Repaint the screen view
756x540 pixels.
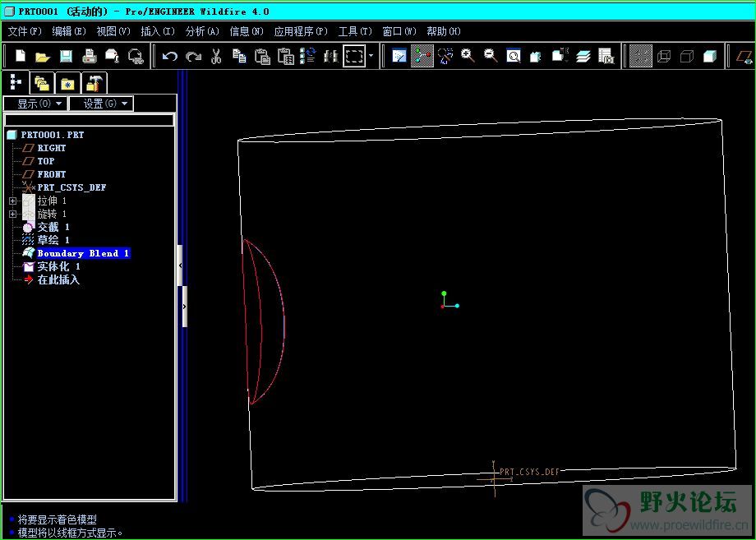pos(399,57)
